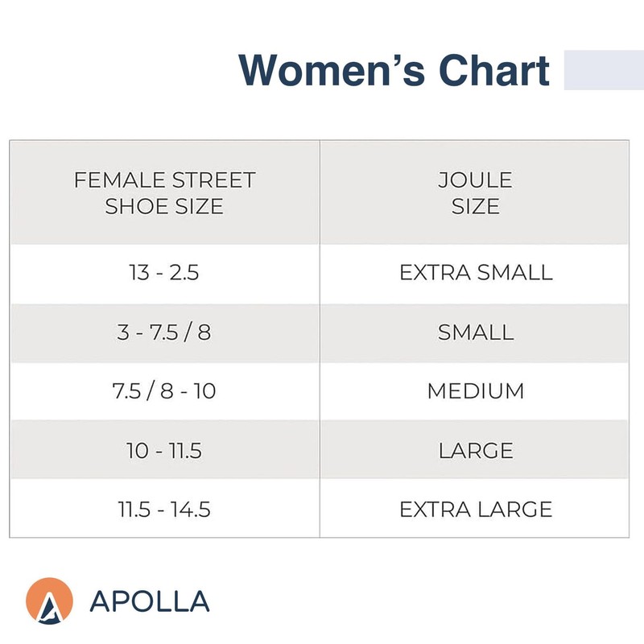Click the 3 - 7.5 / 8 cell
This screenshot has height=644, width=644.
pos(163,332)
